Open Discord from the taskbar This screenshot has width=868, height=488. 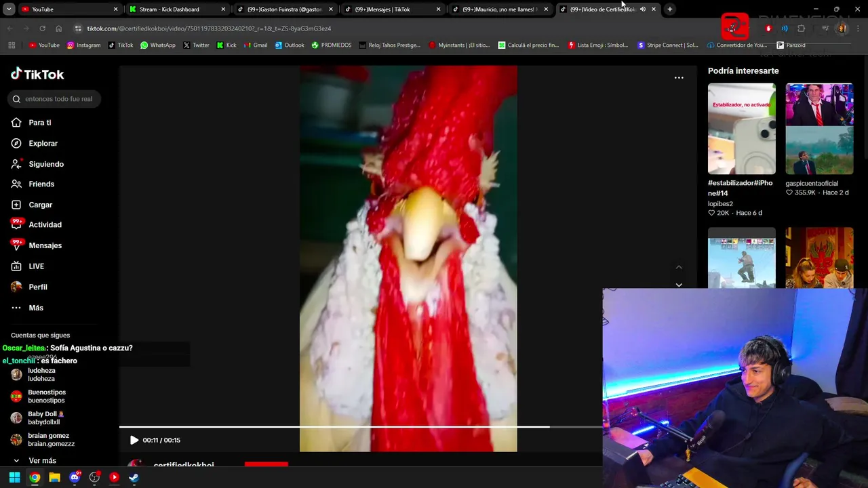coord(75,477)
